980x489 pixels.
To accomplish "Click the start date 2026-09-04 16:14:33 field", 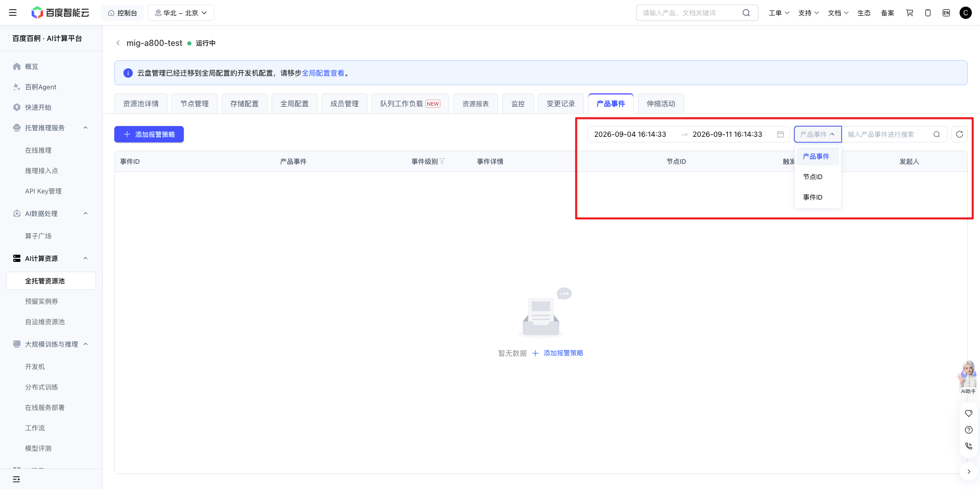I will click(x=630, y=134).
